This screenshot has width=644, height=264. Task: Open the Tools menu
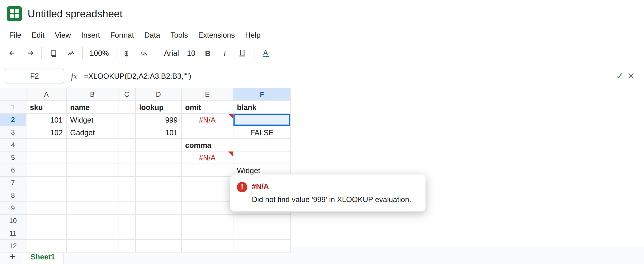(x=179, y=35)
